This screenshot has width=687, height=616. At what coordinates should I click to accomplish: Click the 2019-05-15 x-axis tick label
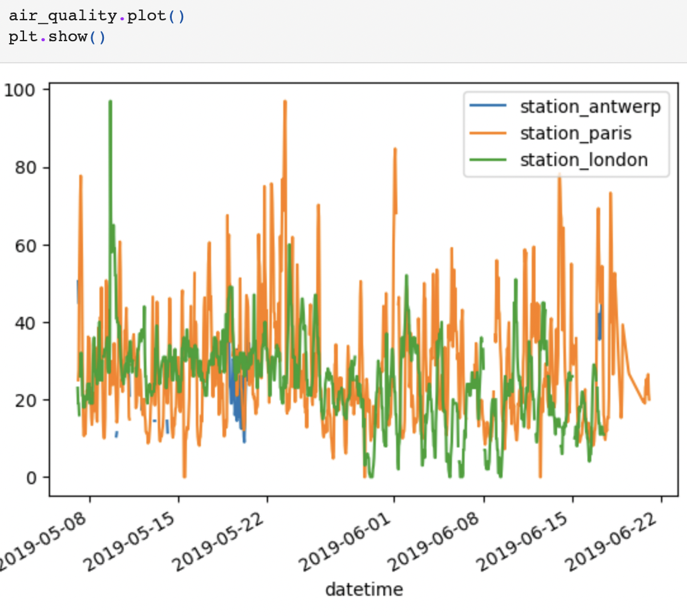pyautogui.click(x=130, y=541)
